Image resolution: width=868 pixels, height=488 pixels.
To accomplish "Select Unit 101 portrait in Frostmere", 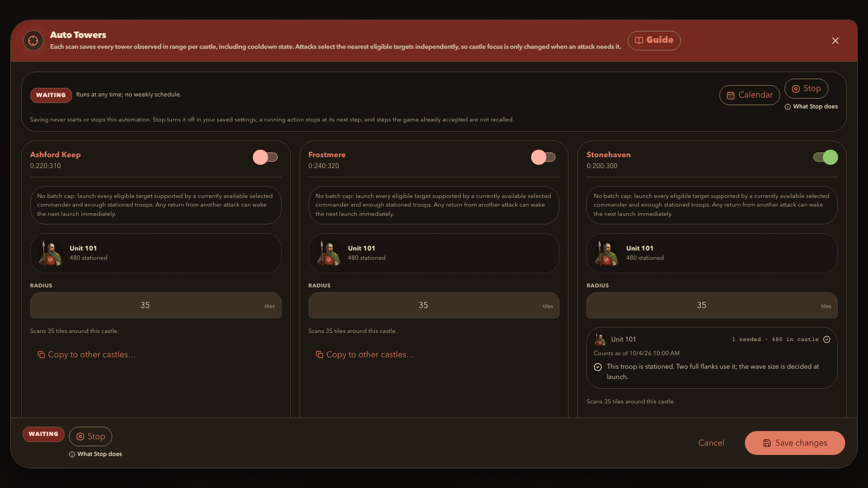I will [329, 253].
